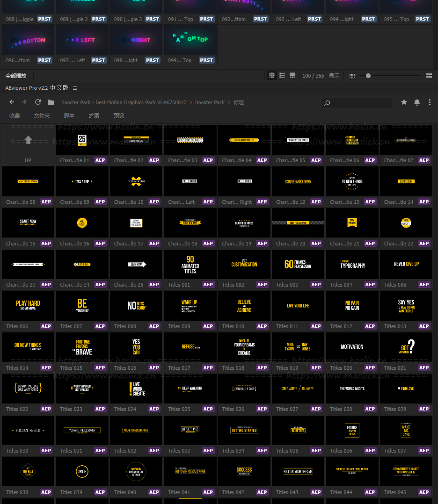The width and height of the screenshot is (438, 504).
Task: Select the Titles 002 Customization thumbnail
Action: pos(244,265)
